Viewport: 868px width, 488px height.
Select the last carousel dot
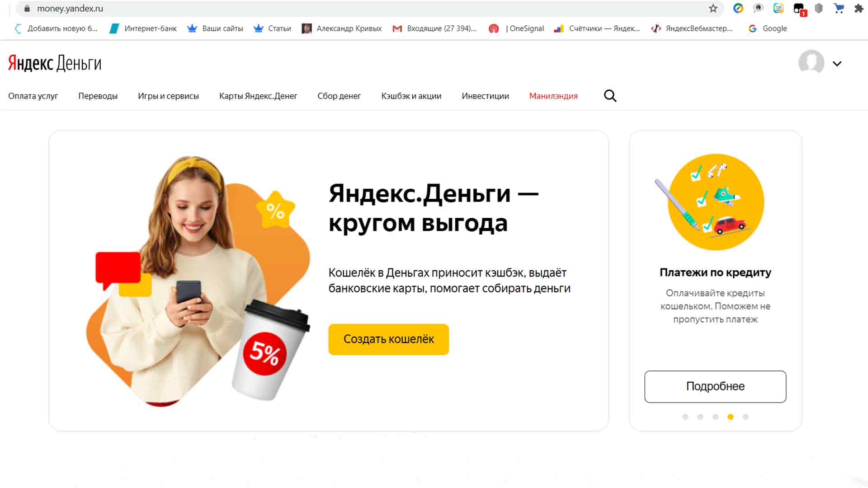pos(745,417)
